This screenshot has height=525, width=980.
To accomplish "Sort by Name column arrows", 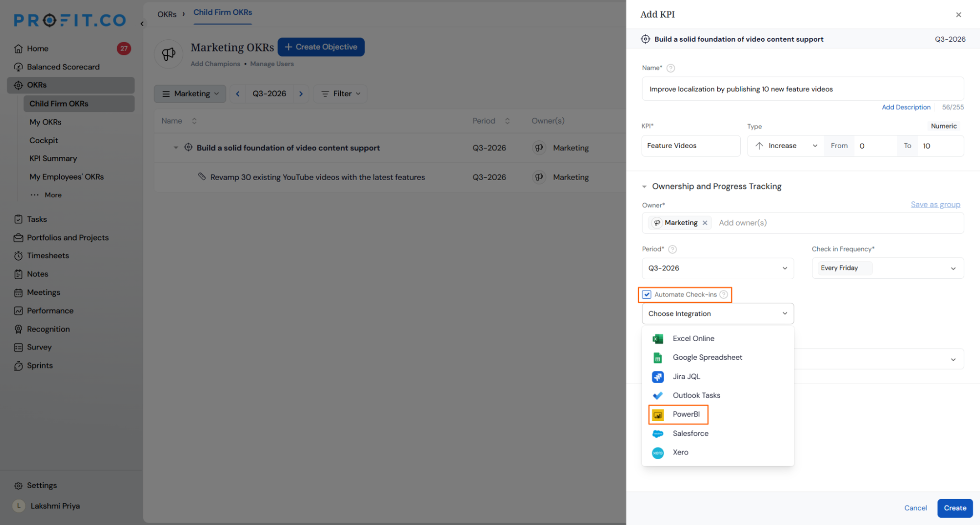I will point(194,121).
